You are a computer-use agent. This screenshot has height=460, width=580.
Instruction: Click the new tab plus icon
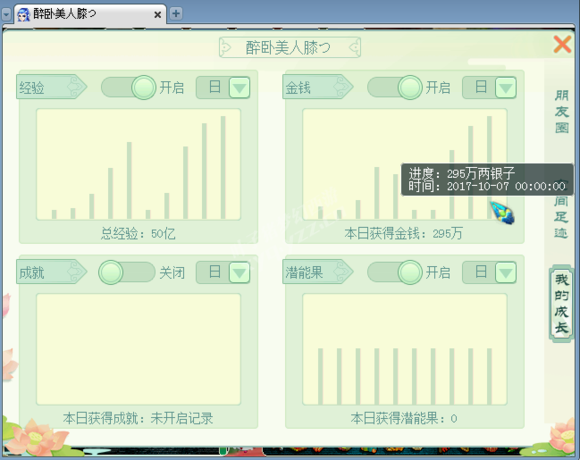pyautogui.click(x=176, y=14)
